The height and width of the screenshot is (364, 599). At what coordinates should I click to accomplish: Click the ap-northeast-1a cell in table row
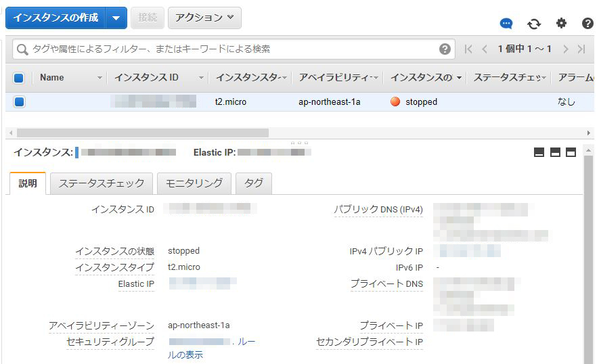pos(330,102)
